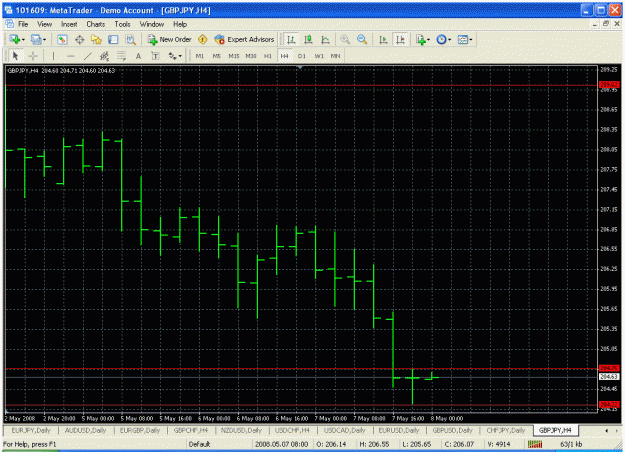Switch to Line Chart display
The height and width of the screenshot is (452, 625).
(325, 39)
